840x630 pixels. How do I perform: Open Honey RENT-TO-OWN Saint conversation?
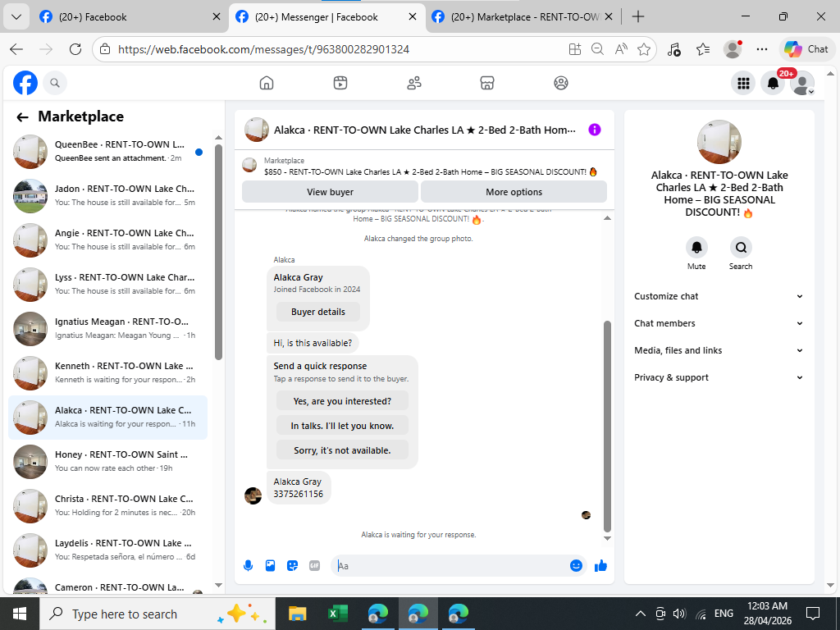point(107,462)
